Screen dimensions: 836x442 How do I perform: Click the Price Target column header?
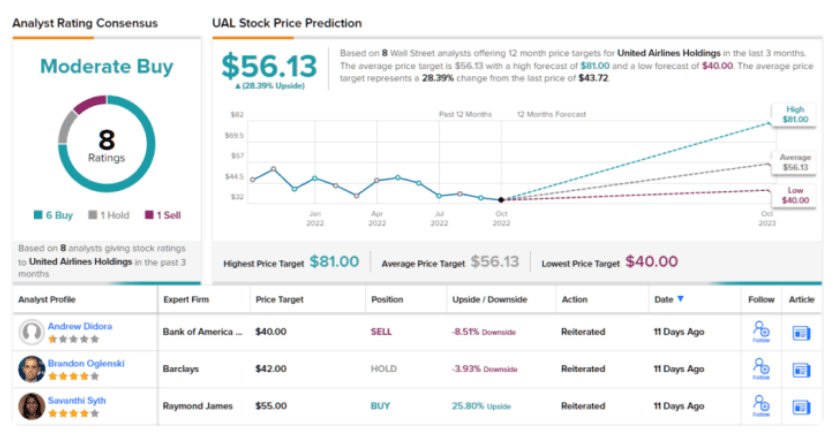281,299
